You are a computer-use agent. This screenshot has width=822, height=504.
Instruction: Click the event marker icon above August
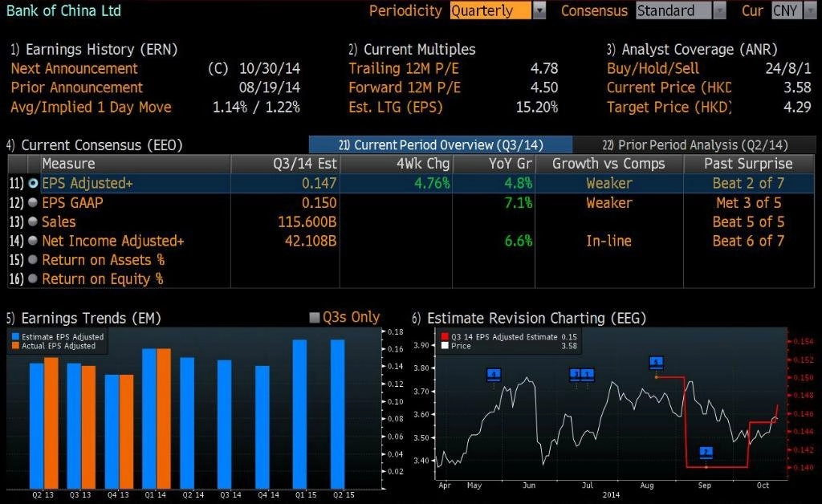coord(656,362)
